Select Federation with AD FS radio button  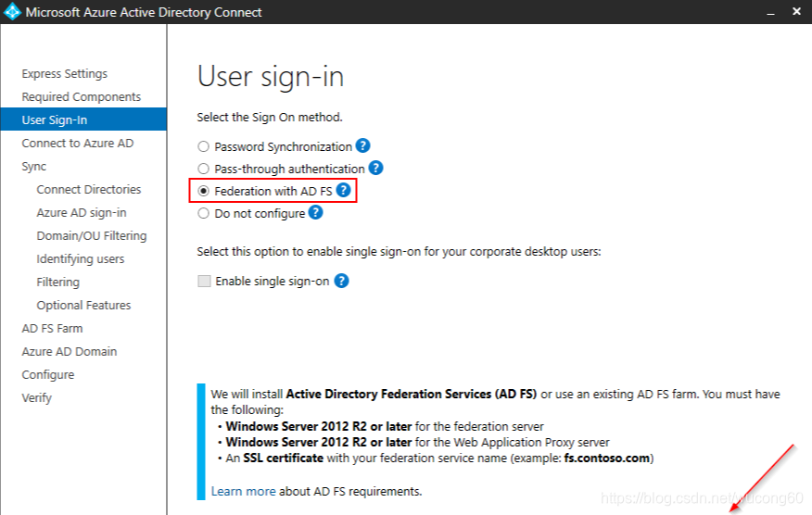[x=204, y=191]
